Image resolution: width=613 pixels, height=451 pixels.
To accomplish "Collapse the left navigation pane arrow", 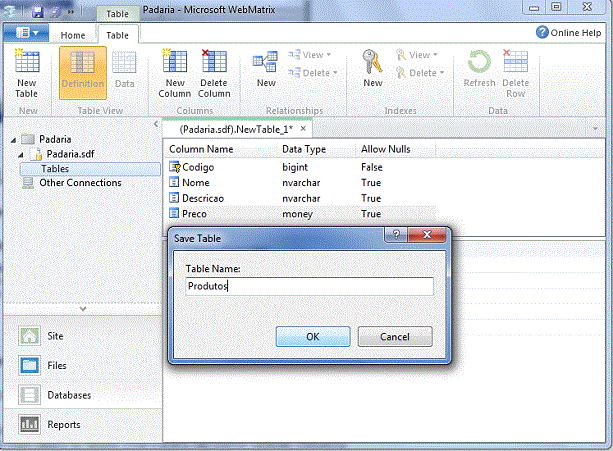I will pyautogui.click(x=156, y=124).
